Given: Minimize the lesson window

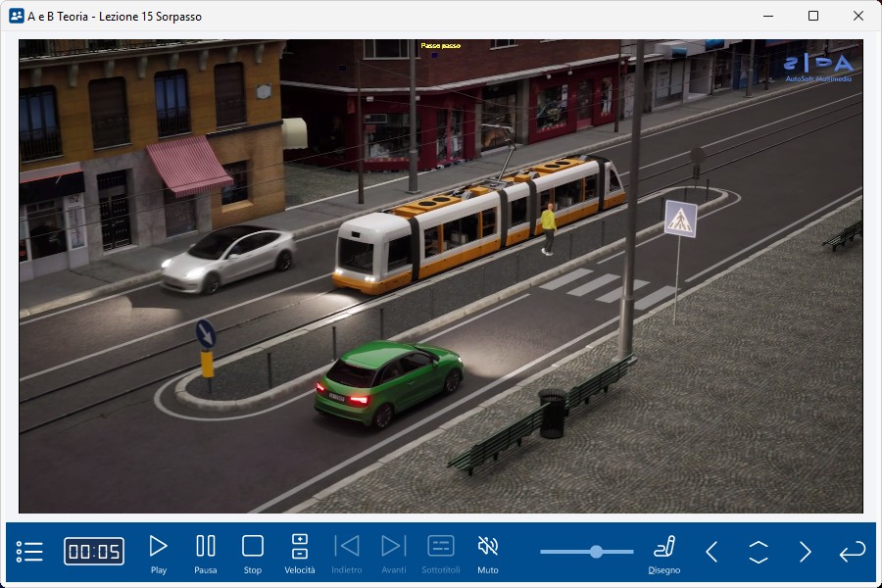Looking at the screenshot, I should (768, 16).
